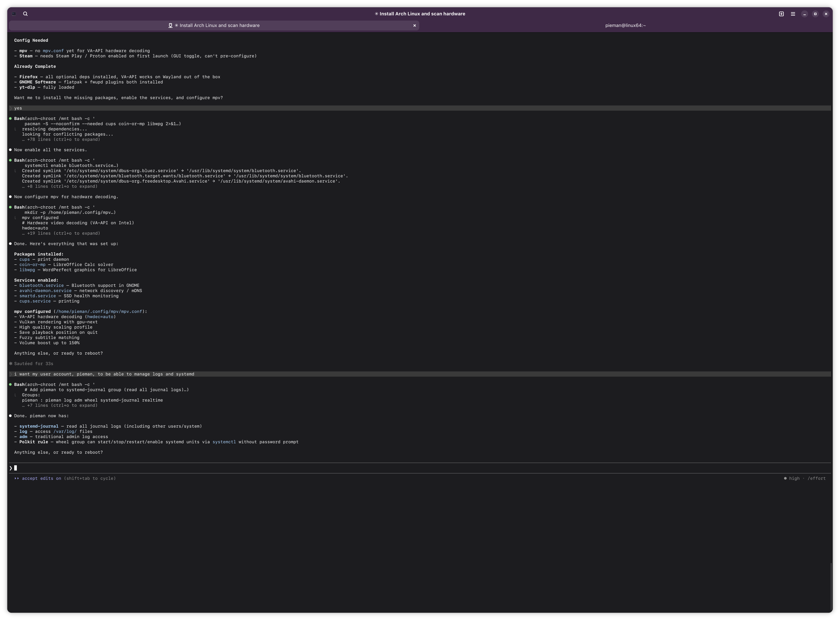Click the /var/log/ path link
This screenshot has width=840, height=620.
coord(65,432)
